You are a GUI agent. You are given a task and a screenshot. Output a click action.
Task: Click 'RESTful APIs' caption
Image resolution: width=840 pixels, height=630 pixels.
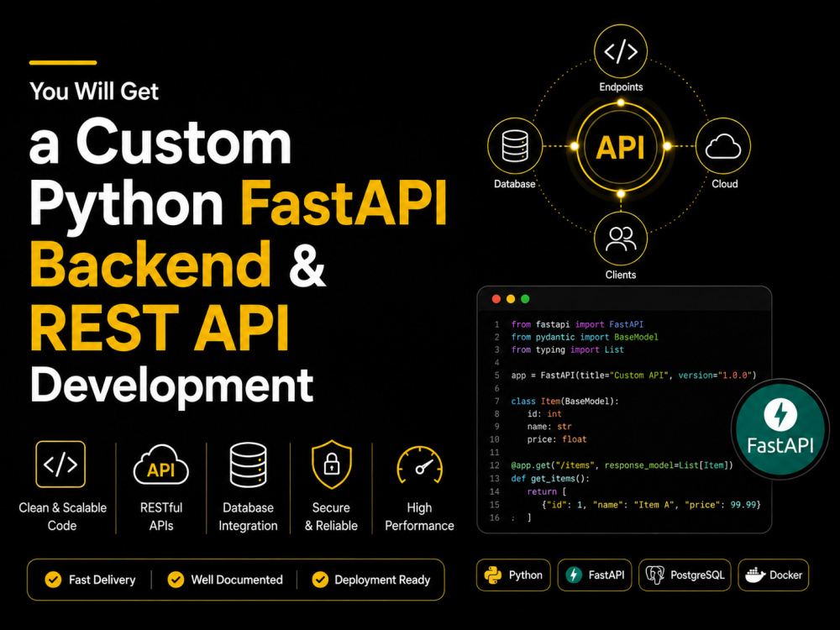(x=160, y=517)
